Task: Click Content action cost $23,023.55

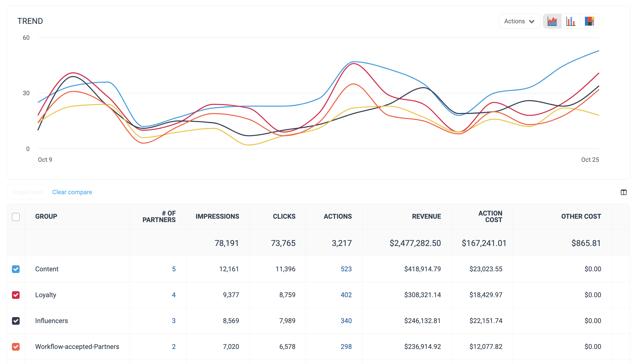Action: coord(486,269)
